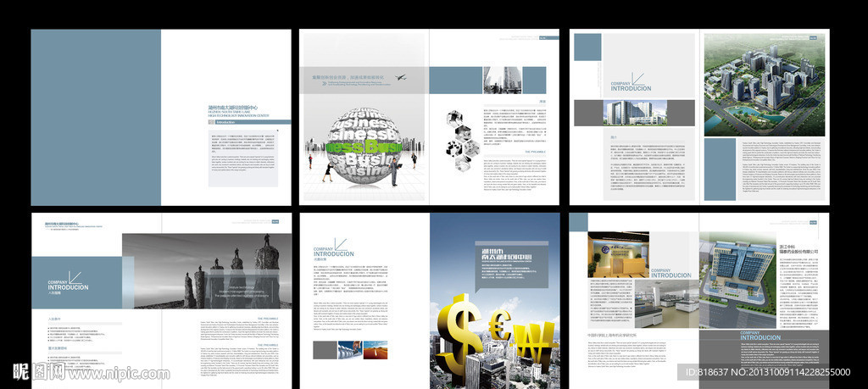Viewport: 868px width, 389px height.
Task: Click the large blue-gray cover panel
Action: pyautogui.click(x=96, y=117)
